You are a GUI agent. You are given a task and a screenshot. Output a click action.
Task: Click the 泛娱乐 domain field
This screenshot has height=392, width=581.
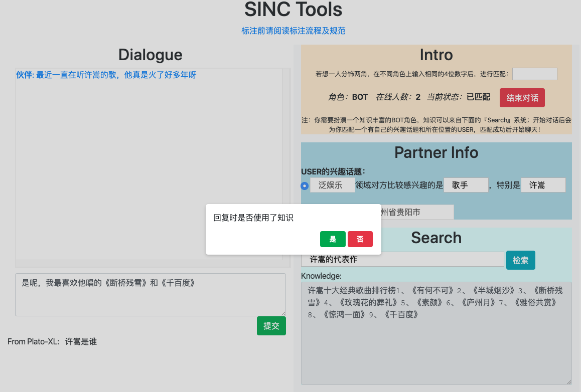click(332, 185)
